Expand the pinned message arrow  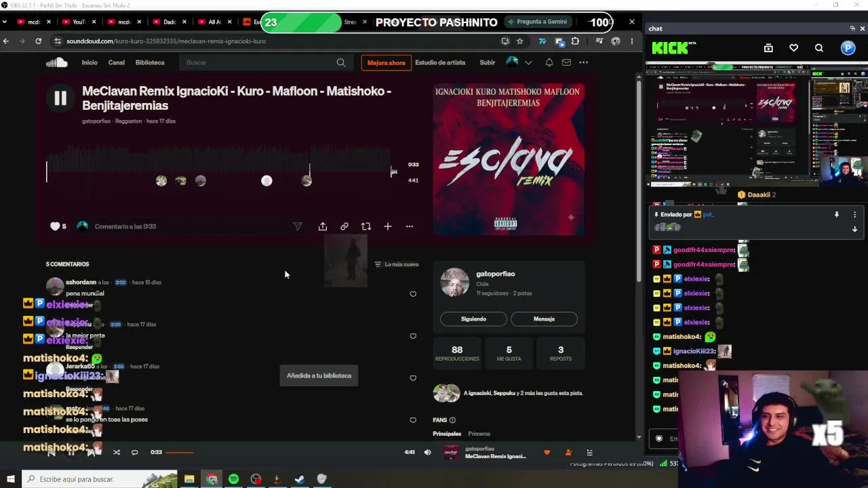(854, 229)
